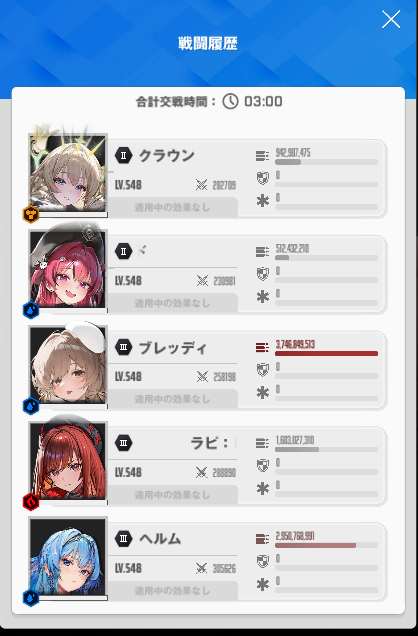
Task: Click ブレッディ's red damage dealt icon
Action: click(262, 347)
